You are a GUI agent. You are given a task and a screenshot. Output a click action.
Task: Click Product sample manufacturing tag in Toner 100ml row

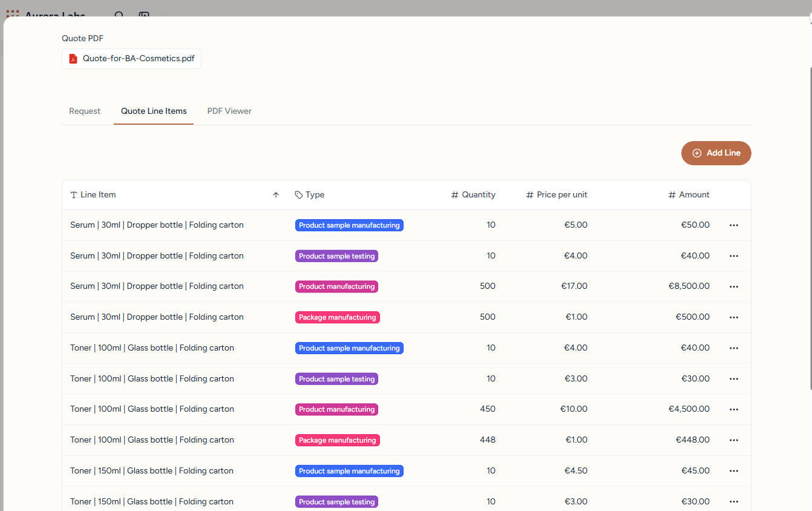click(x=349, y=348)
